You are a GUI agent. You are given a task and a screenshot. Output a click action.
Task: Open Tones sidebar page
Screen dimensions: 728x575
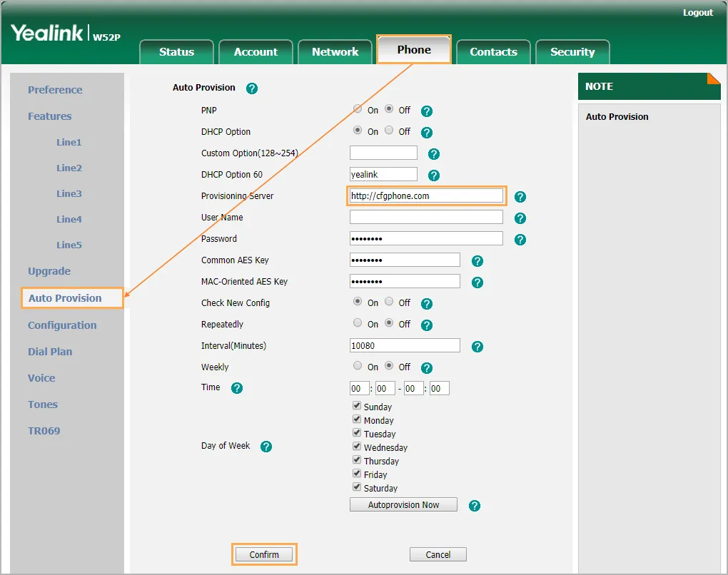43,404
